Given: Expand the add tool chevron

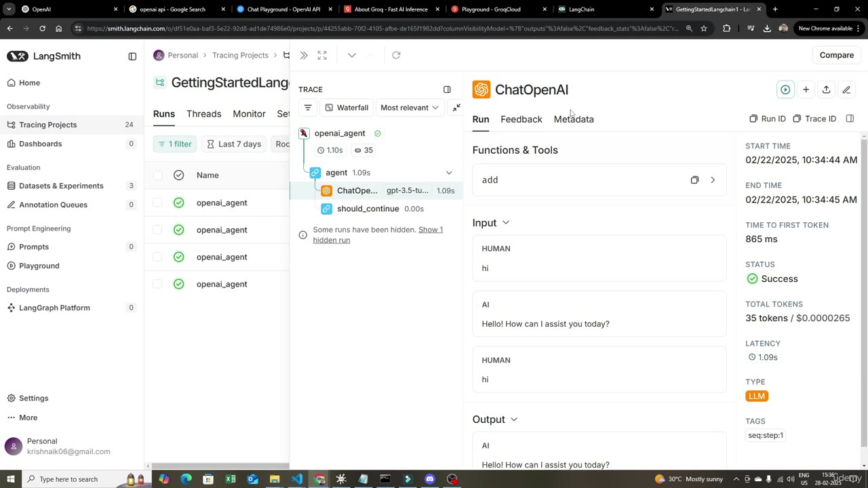Looking at the screenshot, I should click(713, 180).
